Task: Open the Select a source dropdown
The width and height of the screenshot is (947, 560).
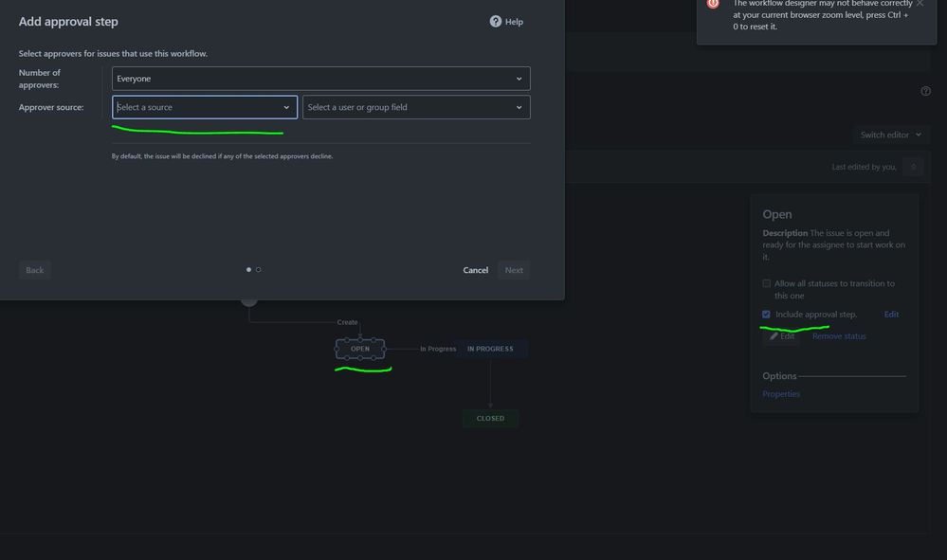Action: point(205,107)
